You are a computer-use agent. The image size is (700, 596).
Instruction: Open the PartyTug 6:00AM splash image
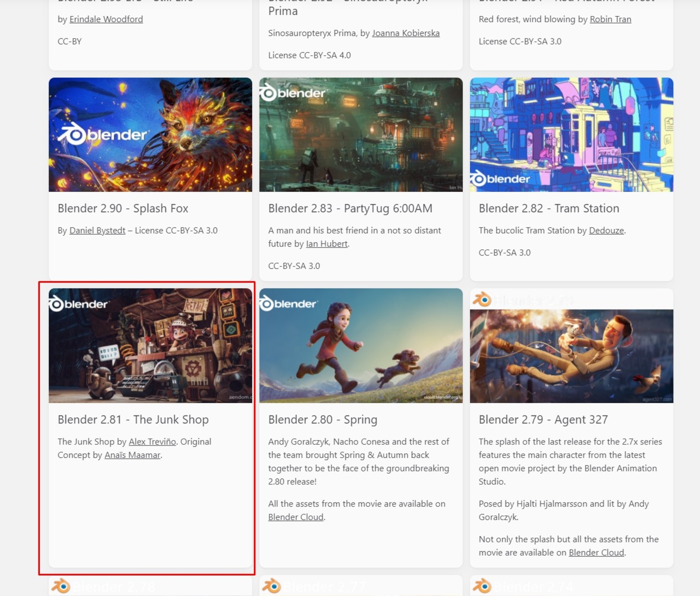(x=361, y=134)
